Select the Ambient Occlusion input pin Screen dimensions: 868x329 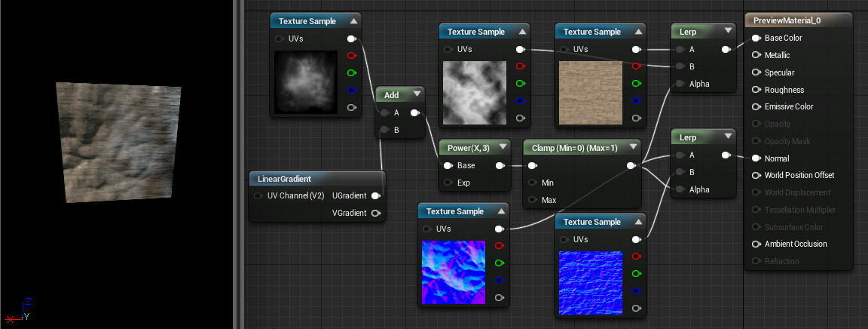[756, 244]
